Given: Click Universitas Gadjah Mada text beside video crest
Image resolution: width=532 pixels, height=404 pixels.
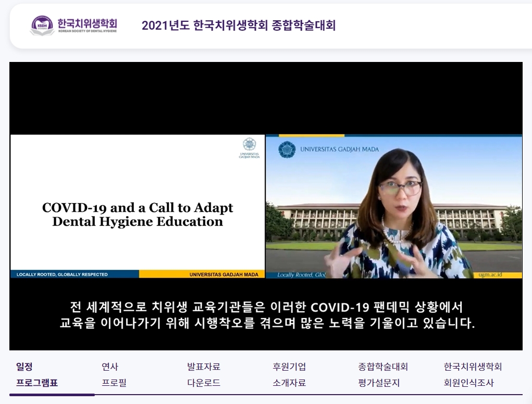Looking at the screenshot, I should click(339, 150).
